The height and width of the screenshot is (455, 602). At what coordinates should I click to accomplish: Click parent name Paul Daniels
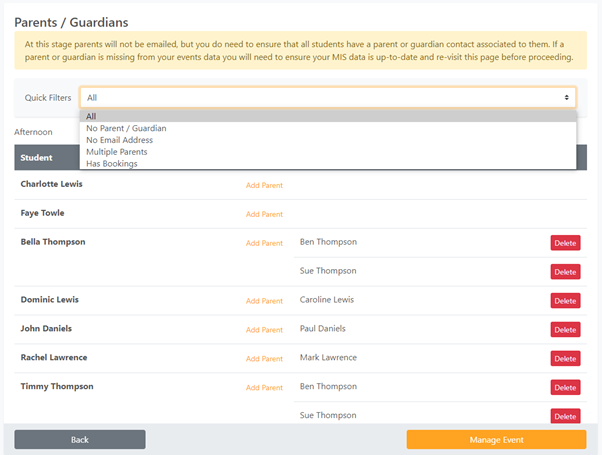coord(322,328)
